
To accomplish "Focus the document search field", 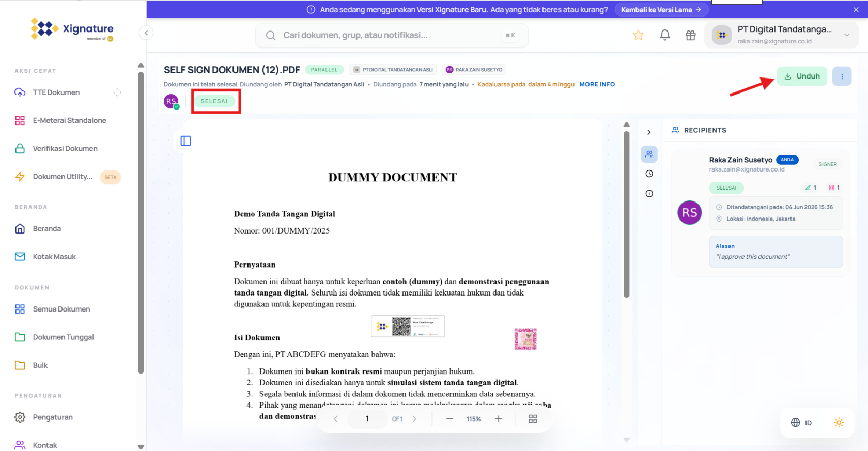I will click(x=392, y=35).
